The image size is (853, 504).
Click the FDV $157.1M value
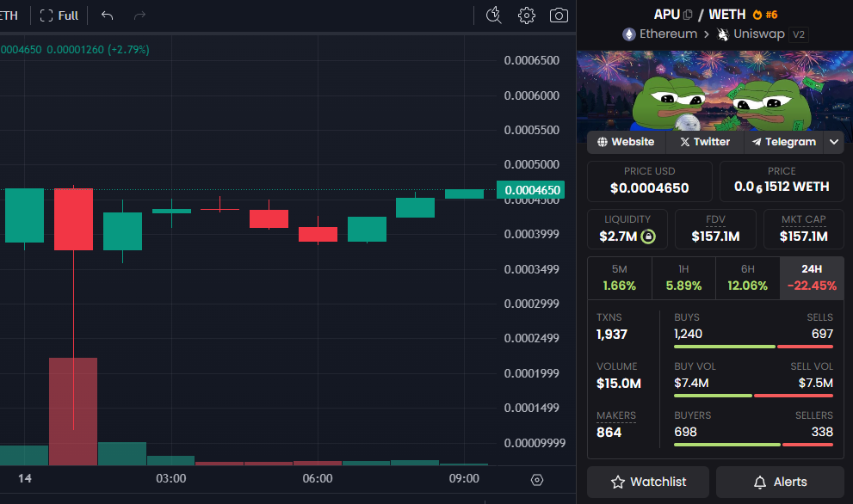715,236
